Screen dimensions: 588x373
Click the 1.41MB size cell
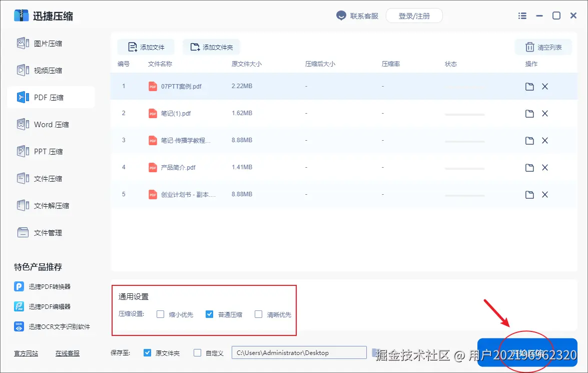click(x=242, y=167)
